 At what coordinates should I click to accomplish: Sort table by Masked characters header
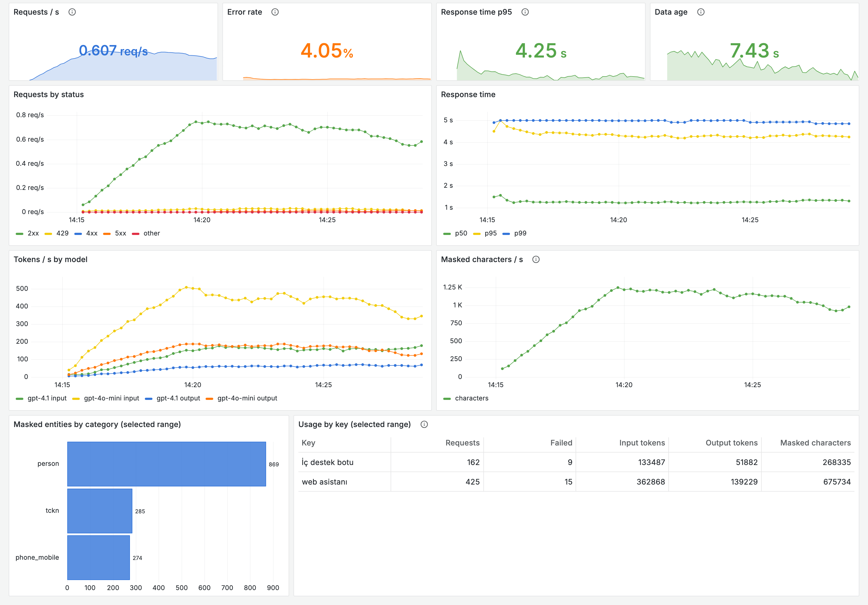(815, 443)
